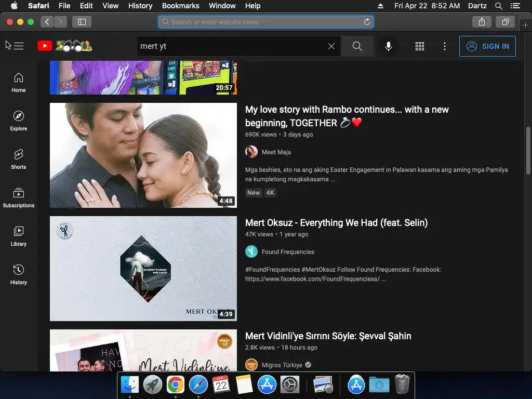
Task: Open the Help menu
Action: click(253, 6)
